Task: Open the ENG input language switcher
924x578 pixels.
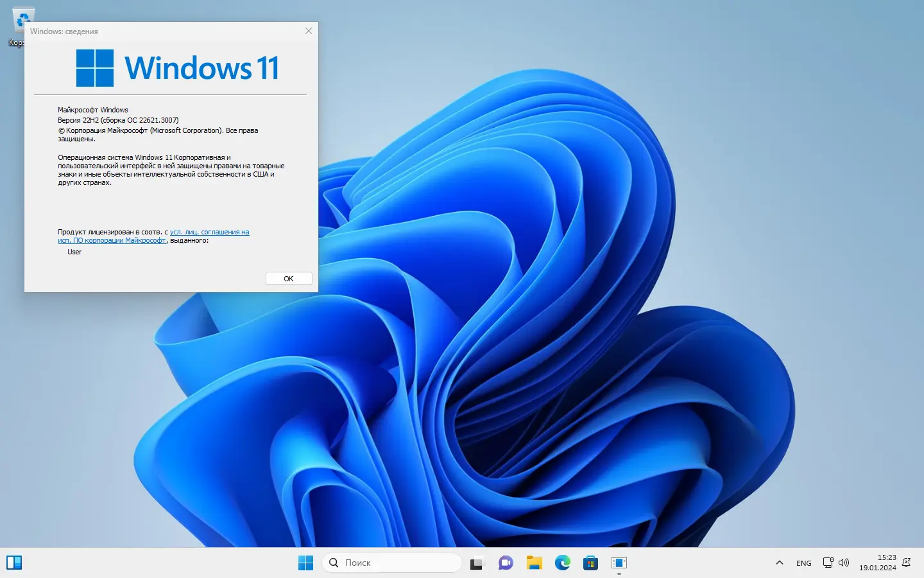Action: [804, 563]
